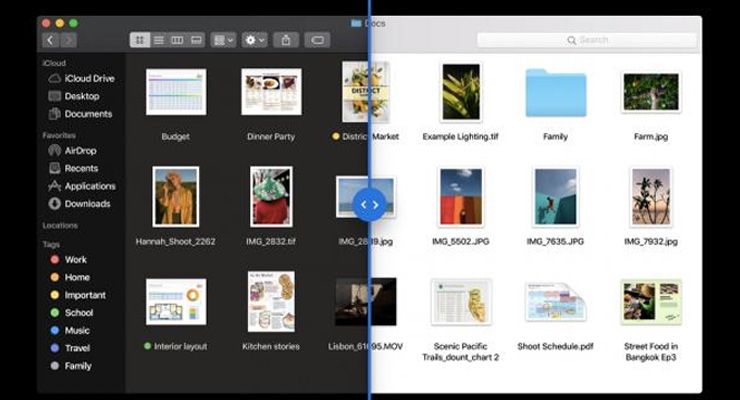Go back with the left arrow button
The width and height of the screenshot is (740, 400).
click(50, 40)
